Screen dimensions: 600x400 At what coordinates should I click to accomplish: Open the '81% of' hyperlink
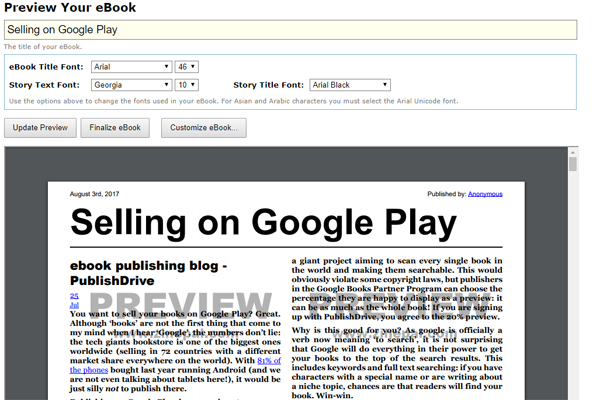[269, 361]
